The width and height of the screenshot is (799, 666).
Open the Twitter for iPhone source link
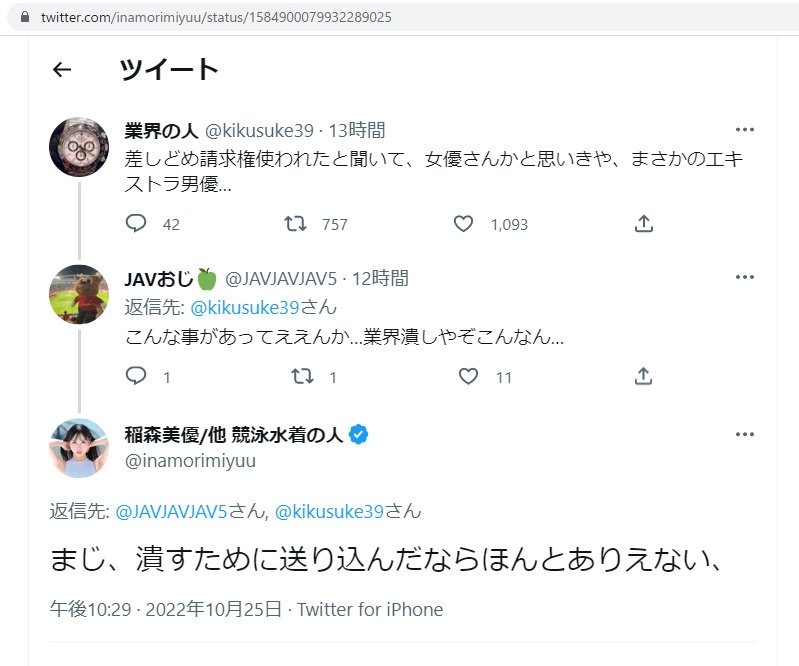tap(370, 609)
